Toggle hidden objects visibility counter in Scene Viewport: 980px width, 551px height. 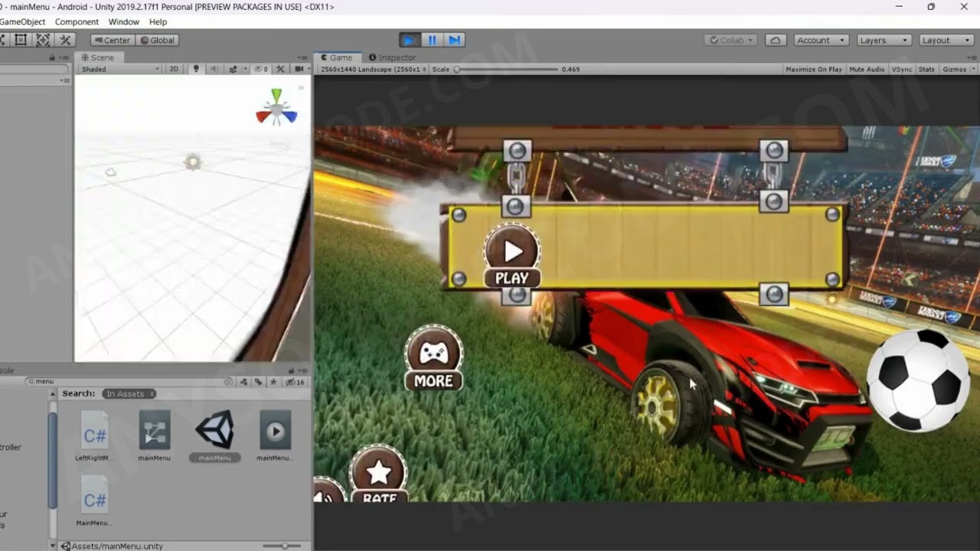click(261, 69)
